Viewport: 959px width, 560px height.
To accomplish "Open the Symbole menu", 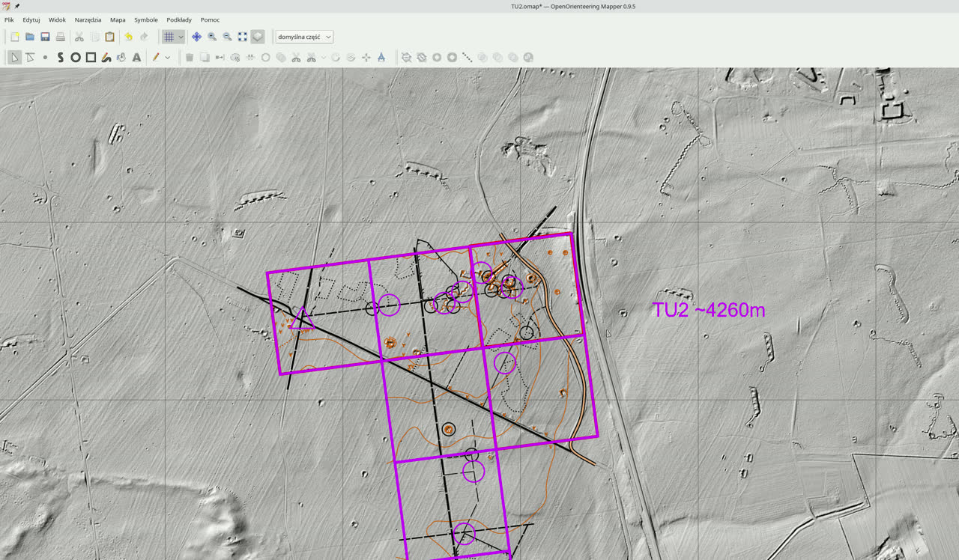I will coord(146,20).
